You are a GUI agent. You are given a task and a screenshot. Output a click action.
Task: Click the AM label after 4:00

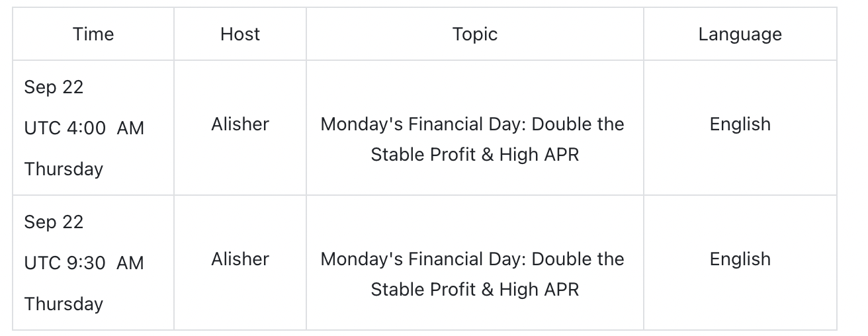[x=130, y=128]
